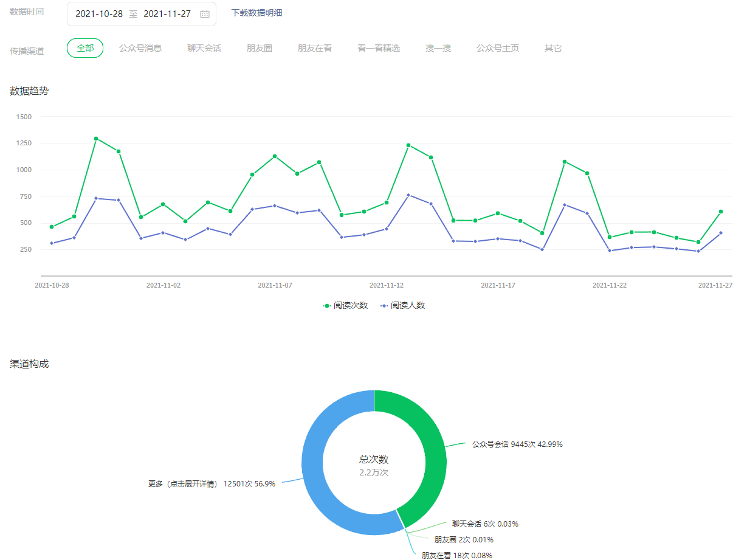Click 公众号会话 9445次 label
This screenshot has width=747, height=560.
(x=517, y=444)
